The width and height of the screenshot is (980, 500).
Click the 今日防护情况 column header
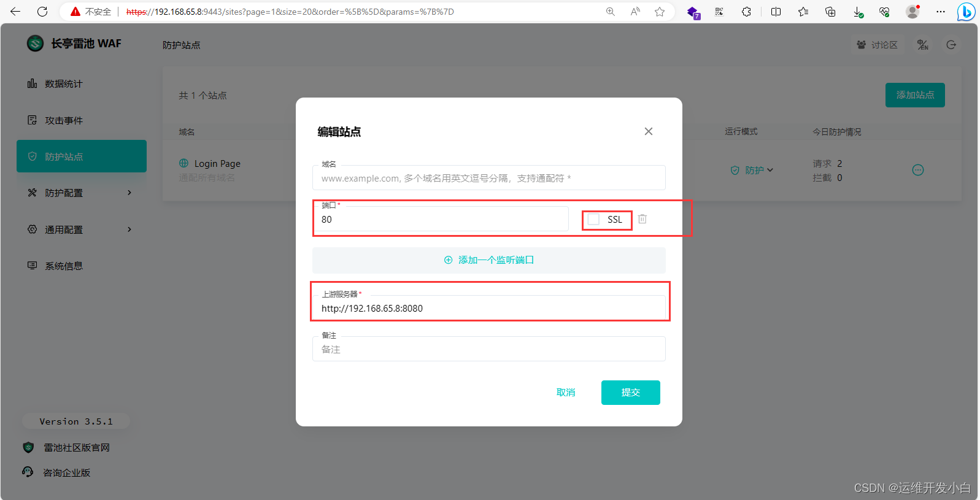pyautogui.click(x=837, y=132)
